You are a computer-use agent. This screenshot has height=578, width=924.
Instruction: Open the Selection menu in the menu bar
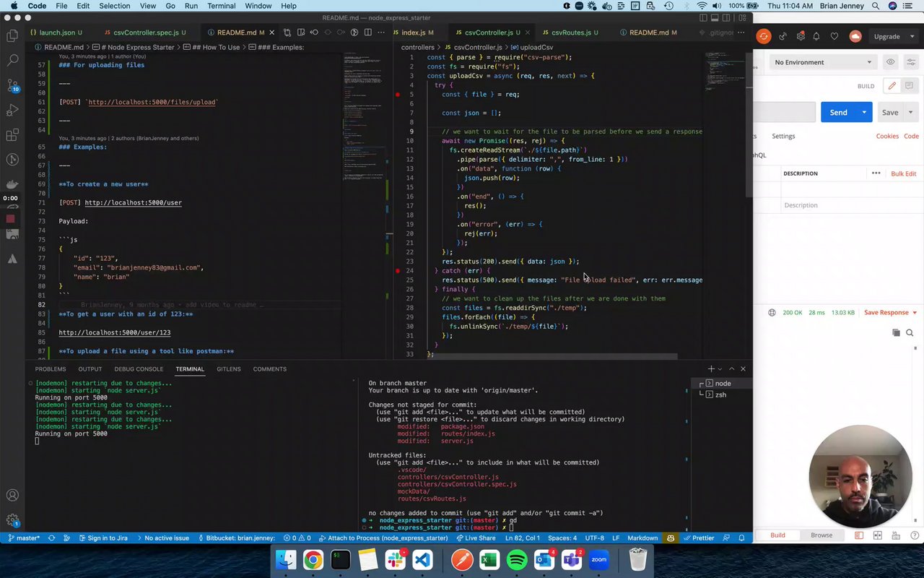coord(114,6)
